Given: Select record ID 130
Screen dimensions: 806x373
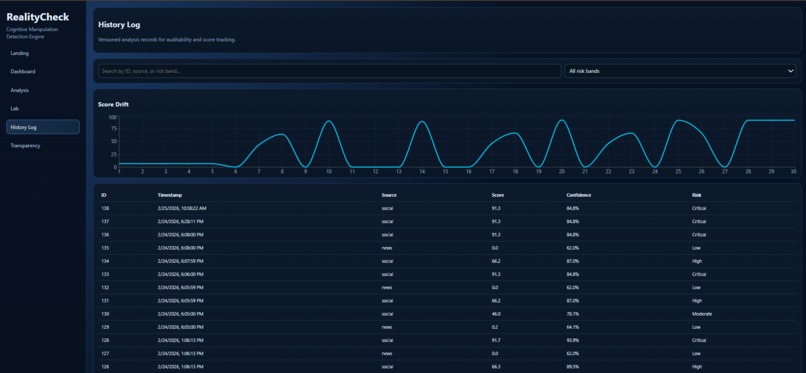Looking at the screenshot, I should click(x=105, y=314).
